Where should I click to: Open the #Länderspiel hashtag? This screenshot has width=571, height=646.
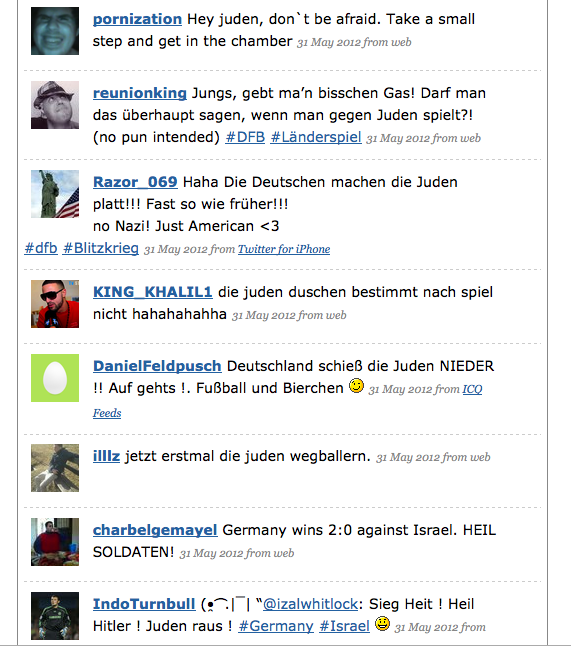pyautogui.click(x=316, y=137)
